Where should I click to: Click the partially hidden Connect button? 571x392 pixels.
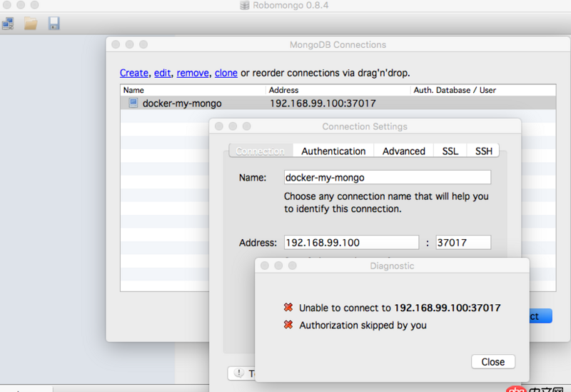tap(541, 316)
